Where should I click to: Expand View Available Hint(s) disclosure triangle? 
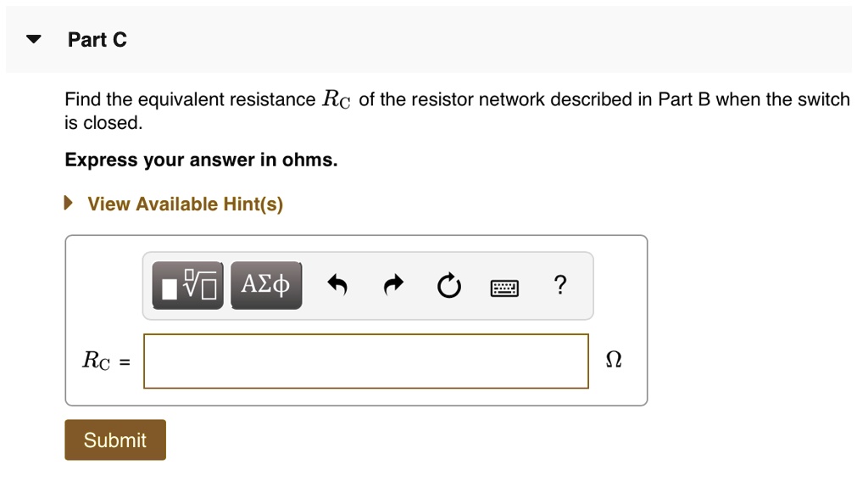tap(68, 204)
